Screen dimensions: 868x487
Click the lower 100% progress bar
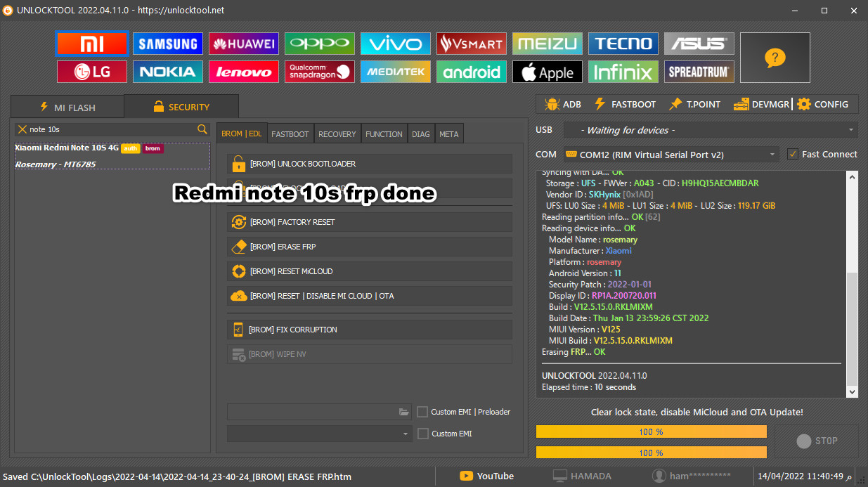652,453
